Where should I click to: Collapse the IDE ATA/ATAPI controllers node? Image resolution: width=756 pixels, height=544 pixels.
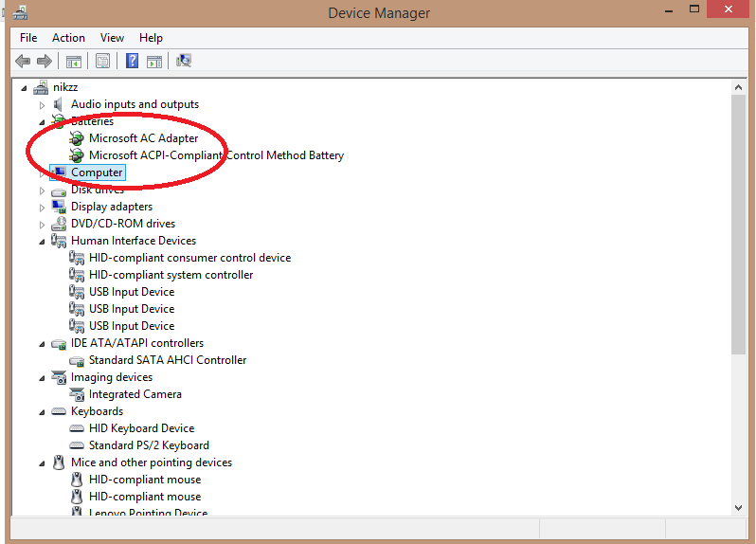42,344
